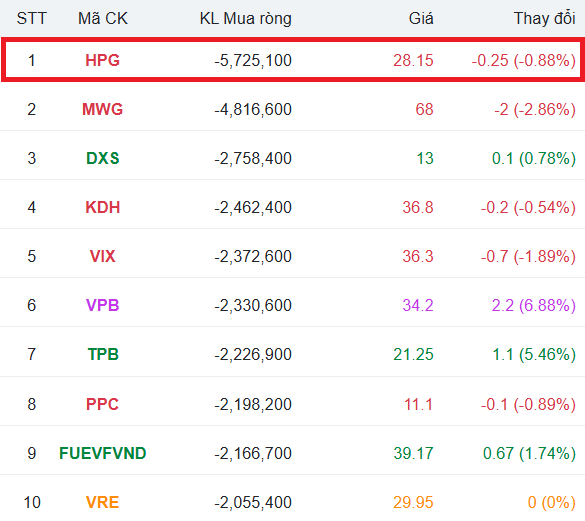This screenshot has width=585, height=521.
Task: Click the Mã CK column header
Action: click(103, 18)
